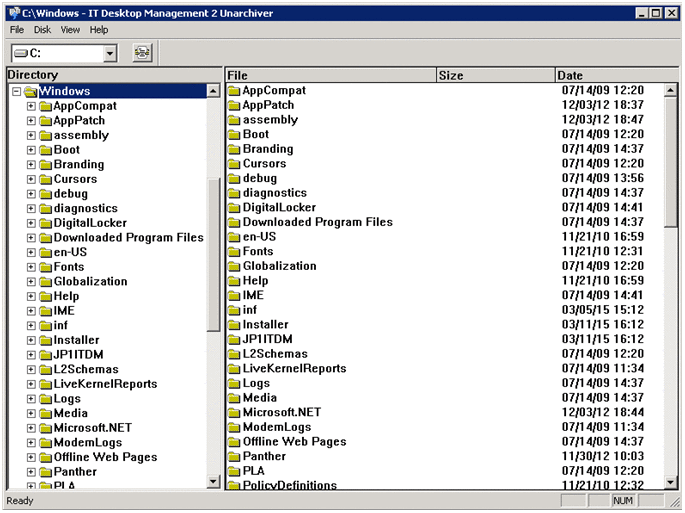The image size is (685, 513).
Task: Open the File menu
Action: [17, 30]
